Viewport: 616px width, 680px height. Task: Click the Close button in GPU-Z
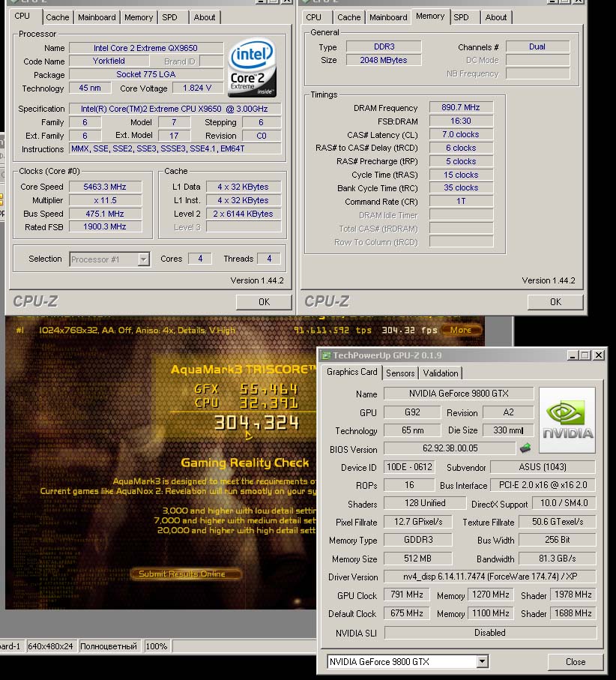click(576, 662)
